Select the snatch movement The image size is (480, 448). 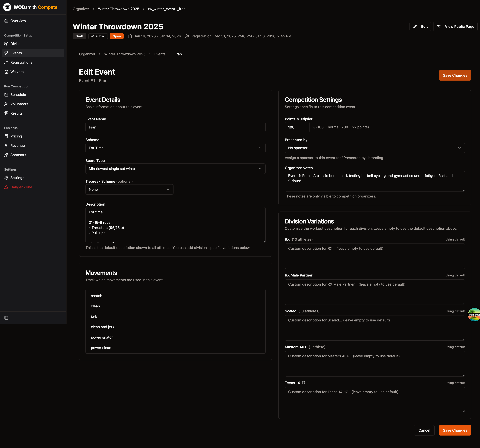175,296
